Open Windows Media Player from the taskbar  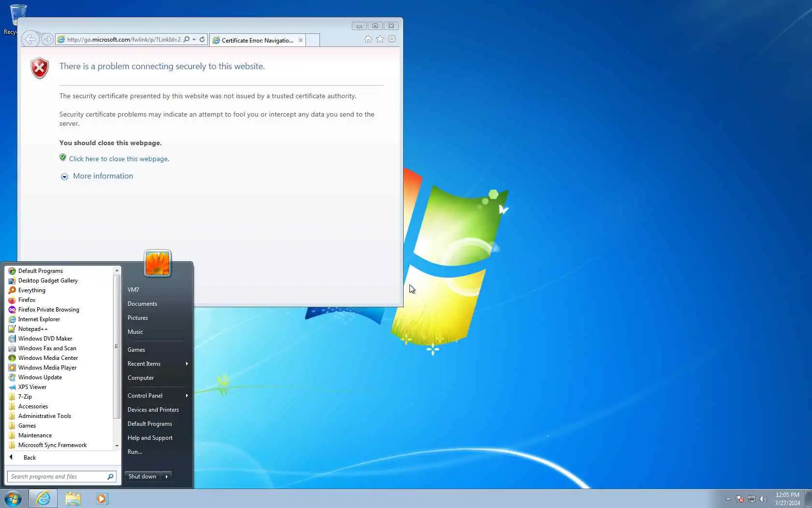pyautogui.click(x=102, y=498)
